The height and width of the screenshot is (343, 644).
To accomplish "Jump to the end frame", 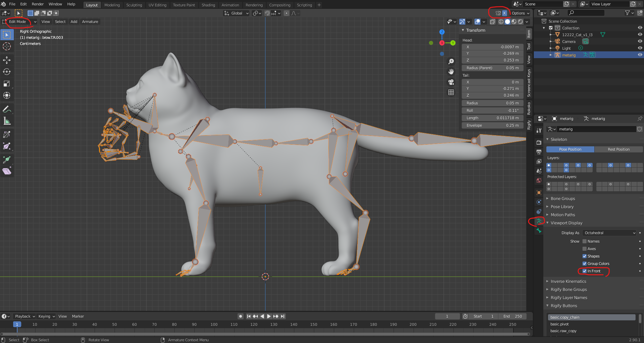I will 282,316.
